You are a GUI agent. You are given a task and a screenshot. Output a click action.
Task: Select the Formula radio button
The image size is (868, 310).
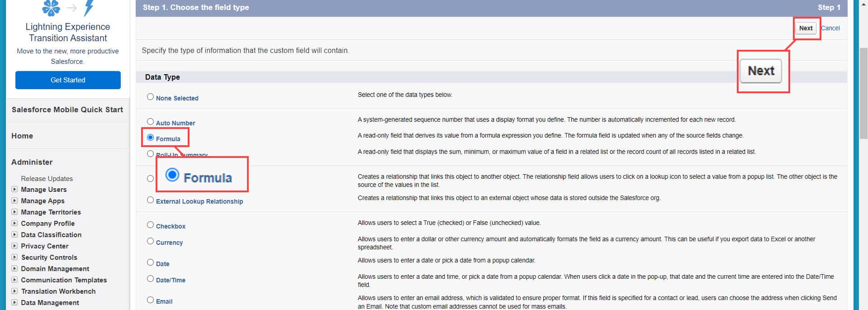tap(150, 138)
